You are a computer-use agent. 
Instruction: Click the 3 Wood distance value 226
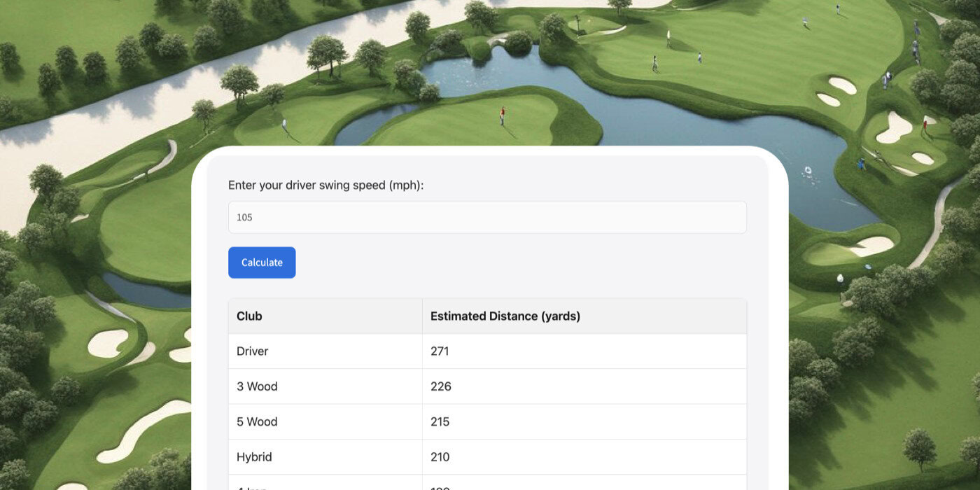[442, 386]
